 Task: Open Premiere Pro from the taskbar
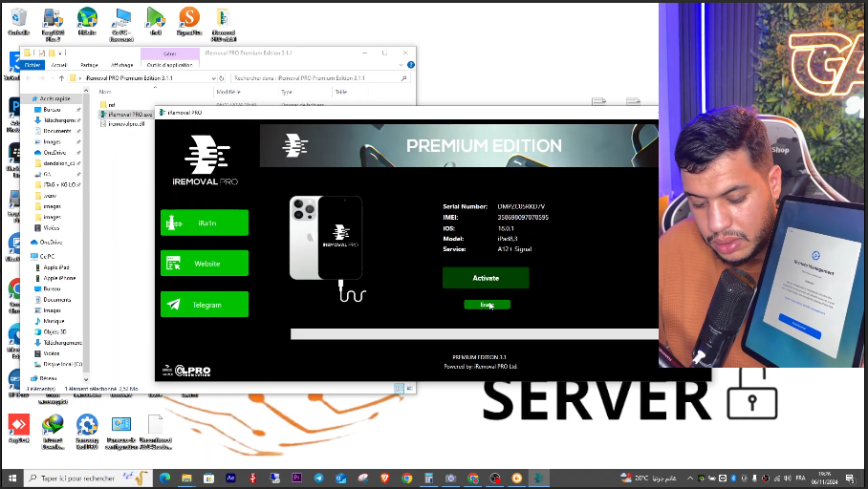(x=296, y=478)
